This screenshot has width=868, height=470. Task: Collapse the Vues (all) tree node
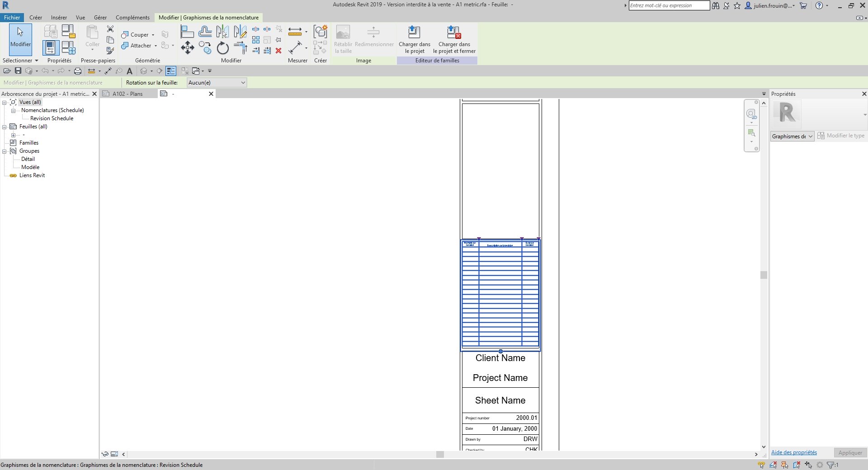pos(5,103)
